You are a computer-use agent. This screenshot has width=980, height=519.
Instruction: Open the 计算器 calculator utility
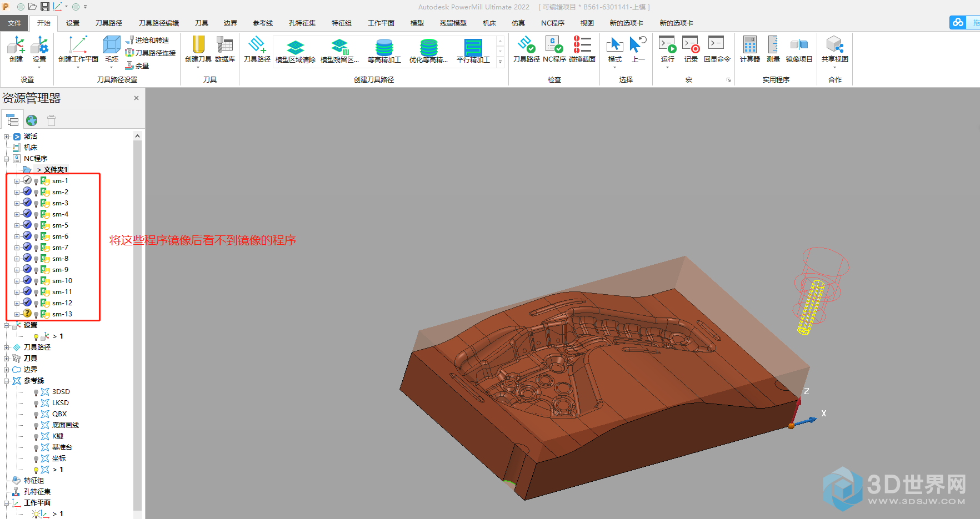(x=750, y=49)
